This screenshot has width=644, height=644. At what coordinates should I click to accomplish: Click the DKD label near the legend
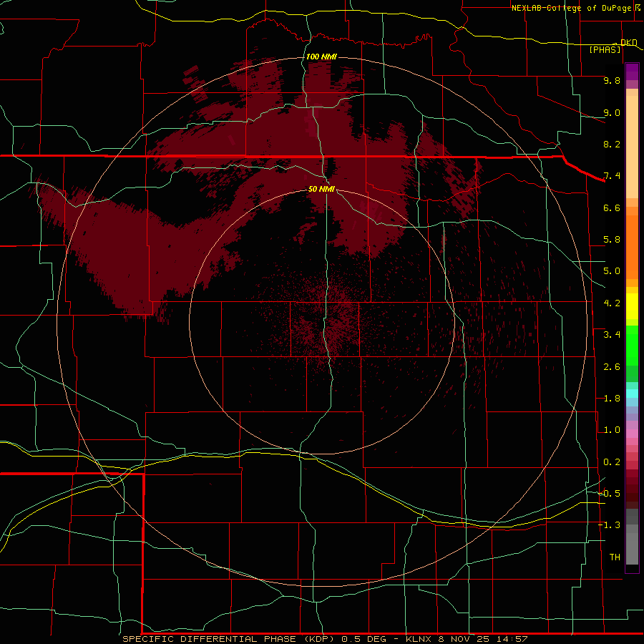pos(628,42)
